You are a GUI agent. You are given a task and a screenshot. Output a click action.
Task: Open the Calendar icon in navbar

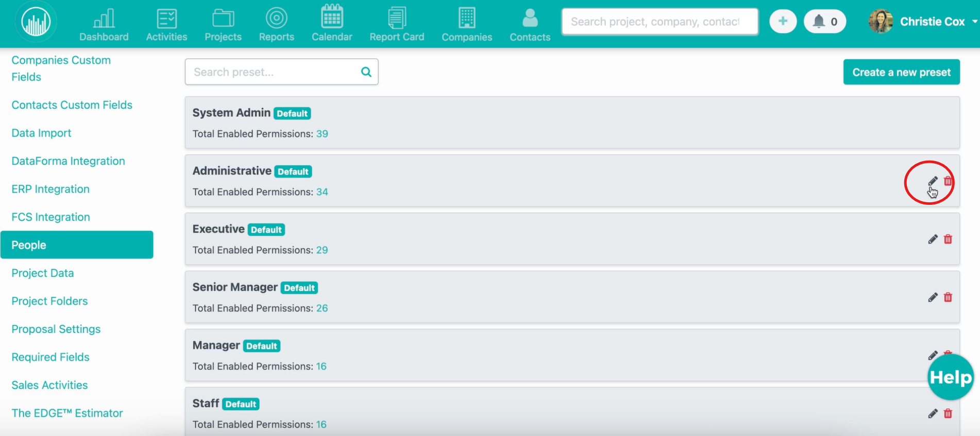[332, 18]
